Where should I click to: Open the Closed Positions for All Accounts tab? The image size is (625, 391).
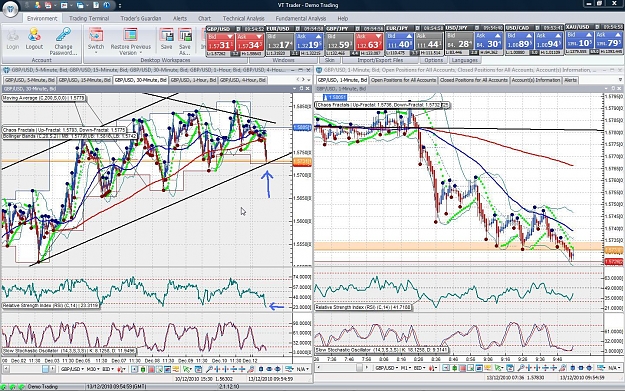tap(474, 80)
